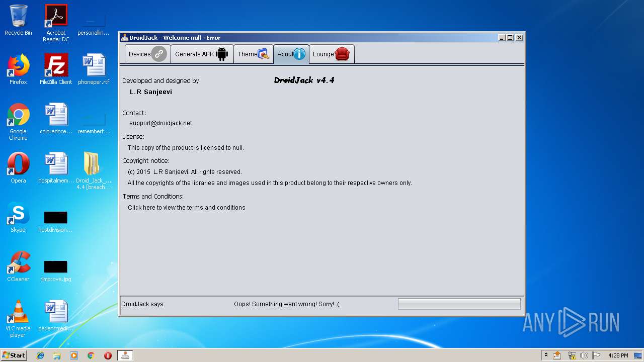Launch Opera from the desktop

tap(18, 168)
